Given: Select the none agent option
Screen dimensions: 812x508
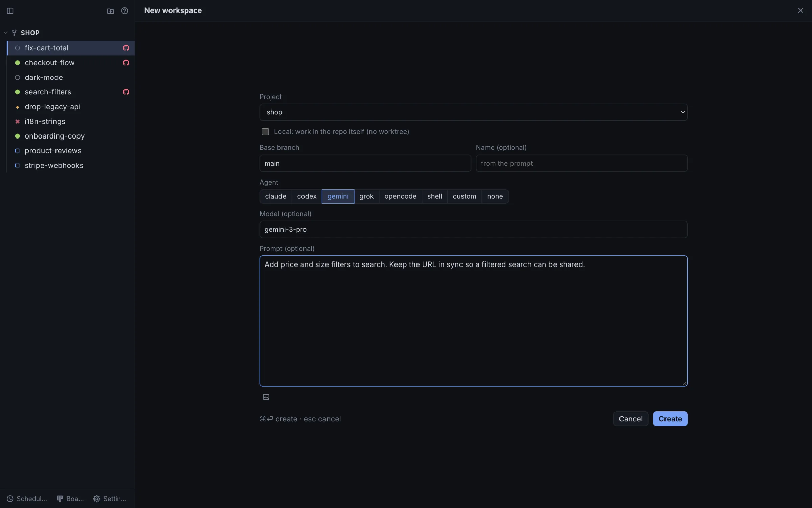Looking at the screenshot, I should point(495,196).
